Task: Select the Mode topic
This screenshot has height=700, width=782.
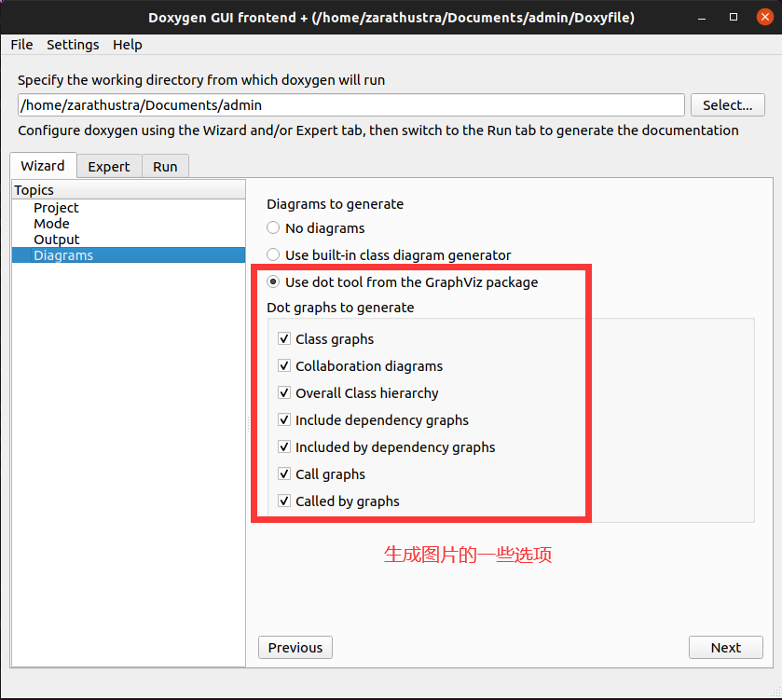Action: tap(129, 224)
